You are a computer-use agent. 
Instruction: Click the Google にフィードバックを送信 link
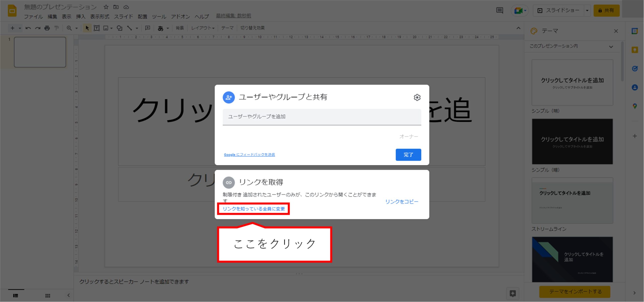click(x=249, y=155)
